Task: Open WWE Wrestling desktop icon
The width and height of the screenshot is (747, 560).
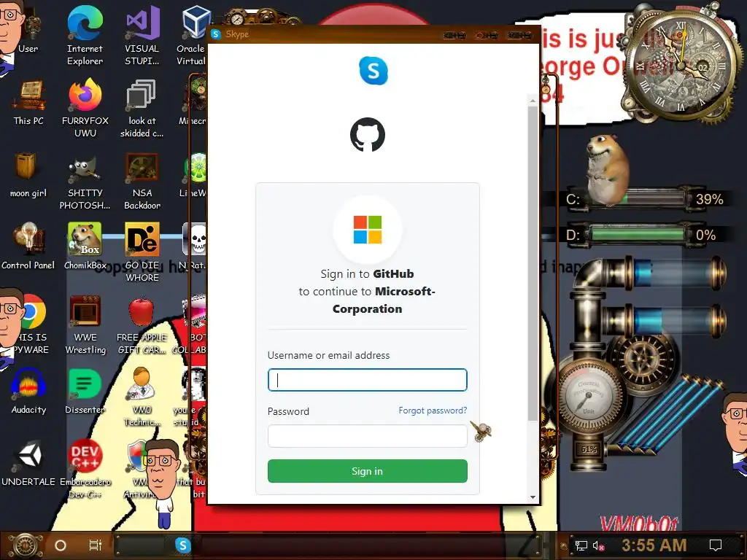Action: [85, 324]
